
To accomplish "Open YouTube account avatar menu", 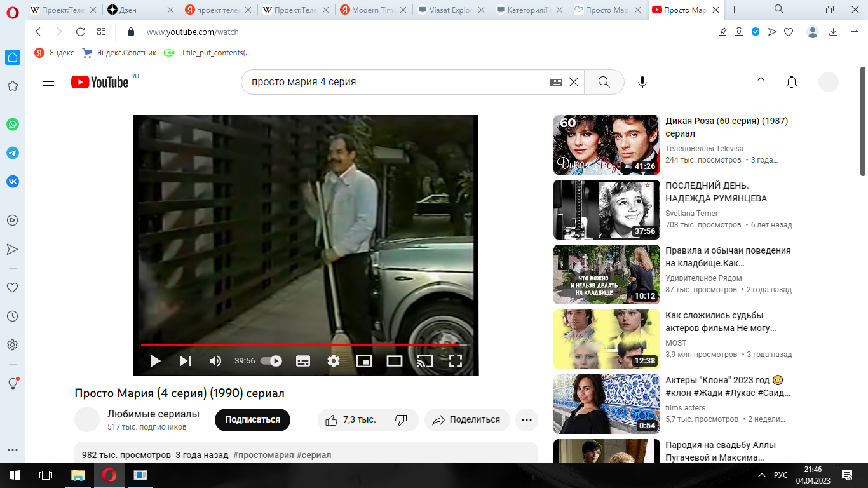I will [829, 82].
